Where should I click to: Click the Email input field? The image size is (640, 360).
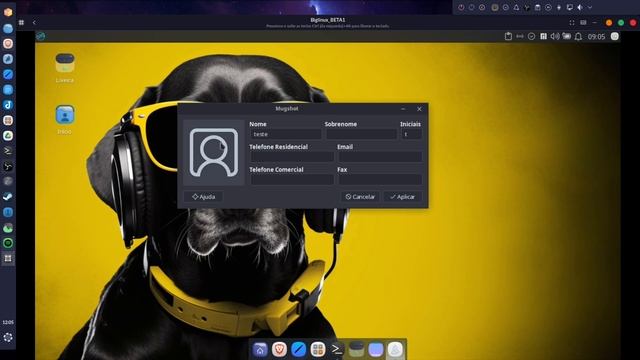click(x=380, y=157)
